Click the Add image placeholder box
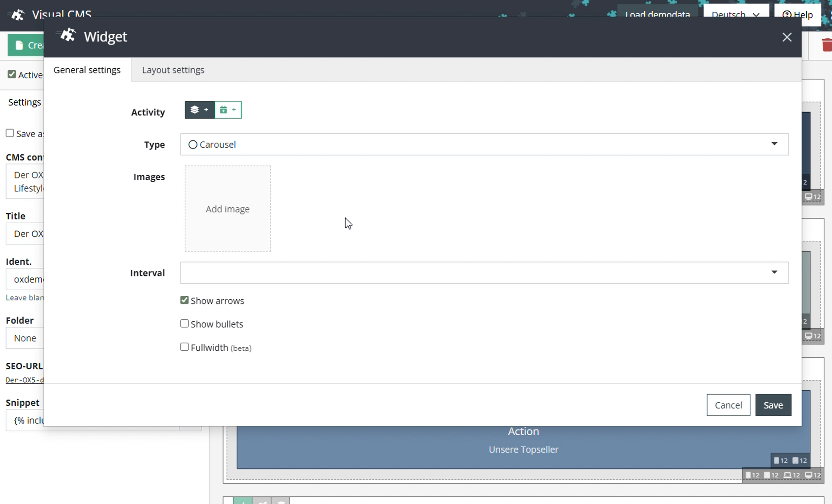 click(x=228, y=209)
